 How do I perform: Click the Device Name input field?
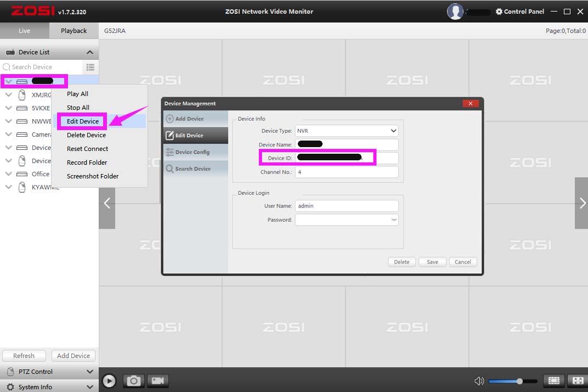(x=347, y=144)
